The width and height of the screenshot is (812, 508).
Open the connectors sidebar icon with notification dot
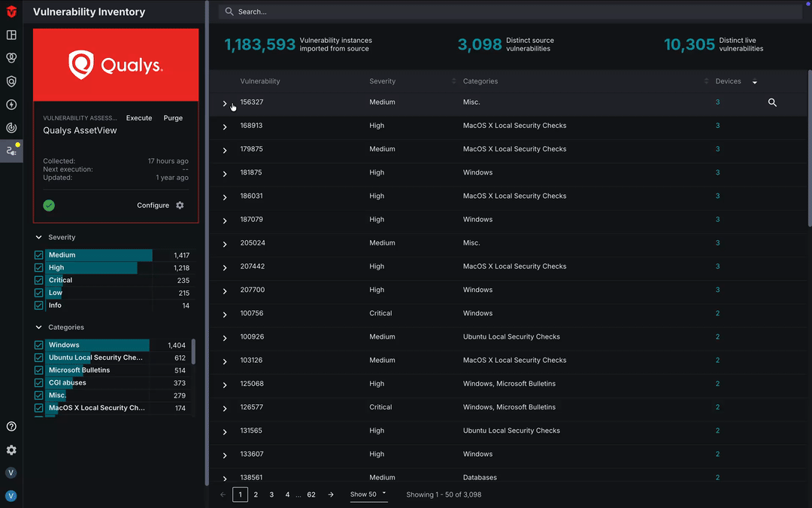(11, 151)
